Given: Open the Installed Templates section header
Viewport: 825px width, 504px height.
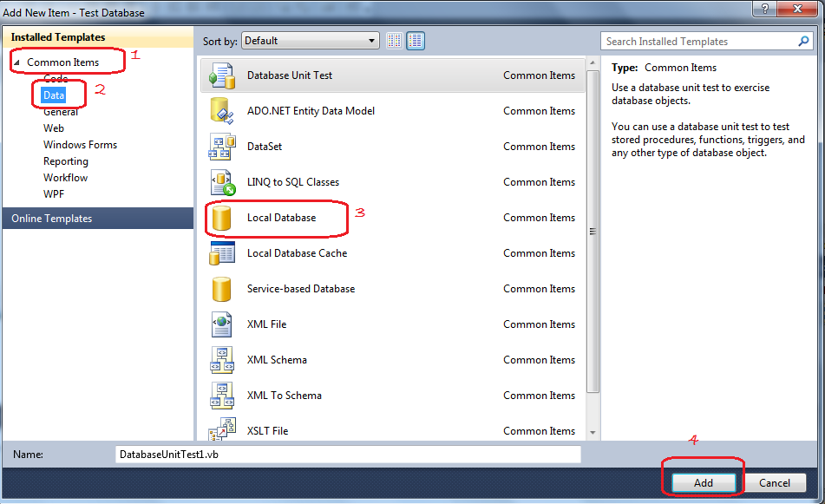Looking at the screenshot, I should pyautogui.click(x=98, y=37).
